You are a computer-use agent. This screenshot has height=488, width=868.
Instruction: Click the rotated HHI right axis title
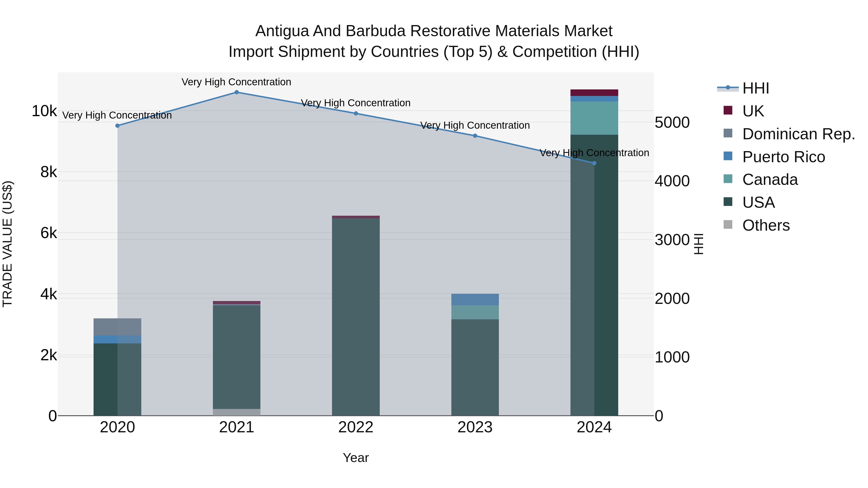click(699, 244)
